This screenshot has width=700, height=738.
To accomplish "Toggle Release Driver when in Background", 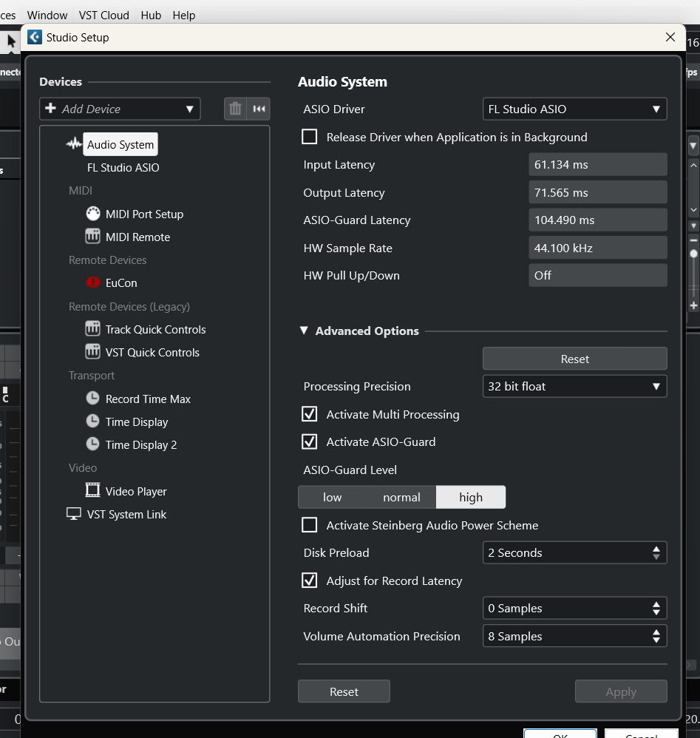I will tap(309, 137).
